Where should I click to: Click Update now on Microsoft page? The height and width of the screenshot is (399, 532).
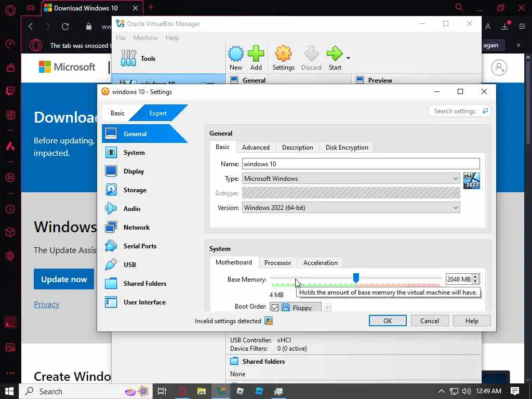pos(64,279)
